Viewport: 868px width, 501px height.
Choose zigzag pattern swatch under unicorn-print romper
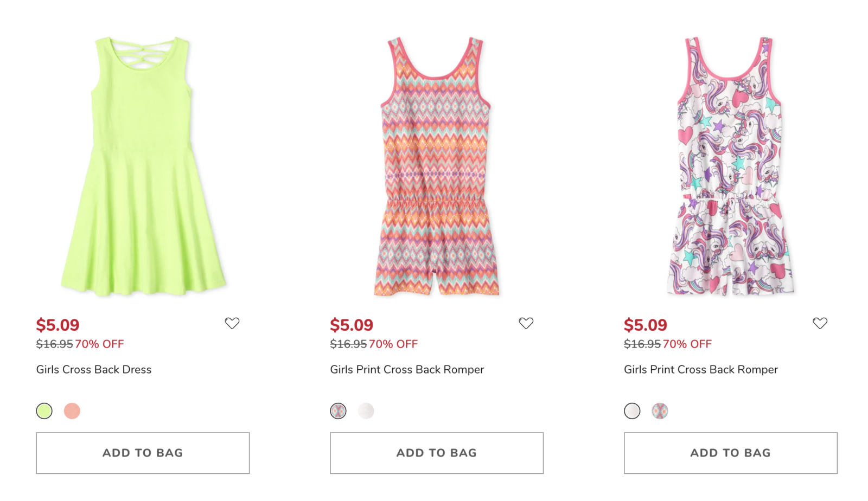tap(660, 411)
